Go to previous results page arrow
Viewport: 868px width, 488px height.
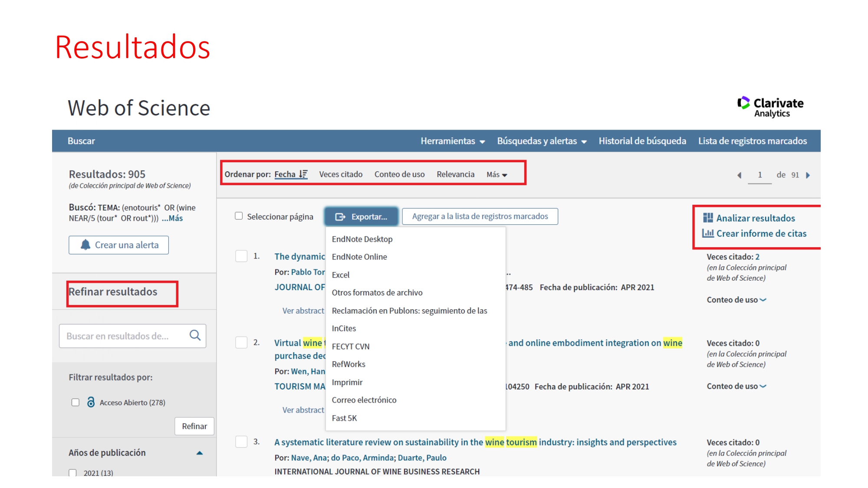[x=739, y=175]
